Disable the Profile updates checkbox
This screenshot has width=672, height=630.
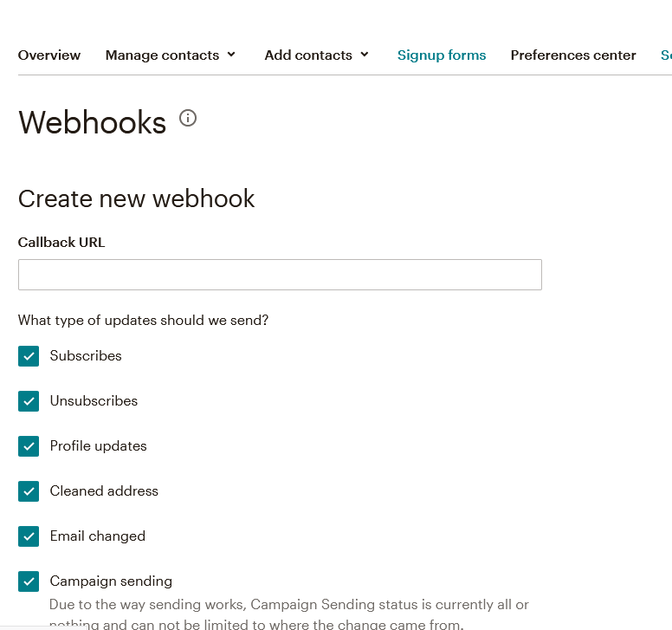pyautogui.click(x=29, y=446)
